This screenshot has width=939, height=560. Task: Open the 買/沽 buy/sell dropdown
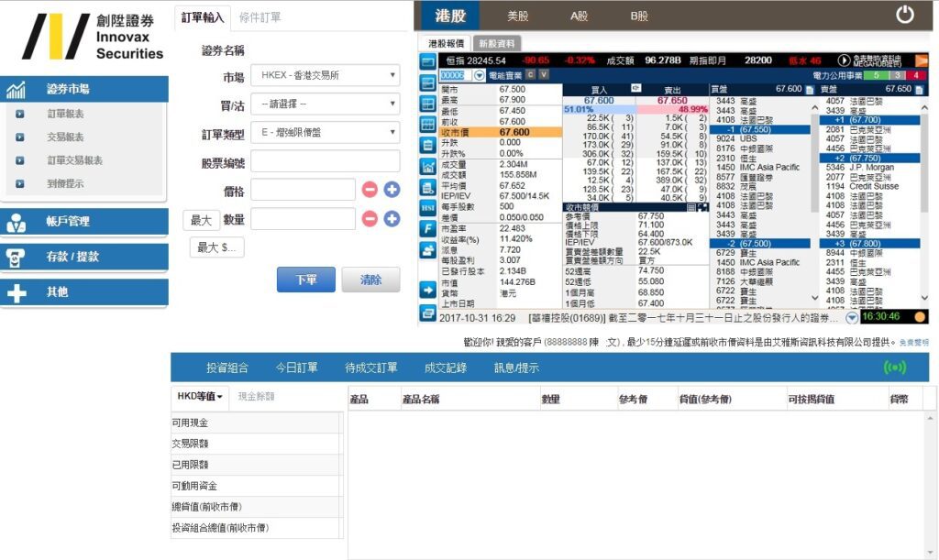[325, 104]
